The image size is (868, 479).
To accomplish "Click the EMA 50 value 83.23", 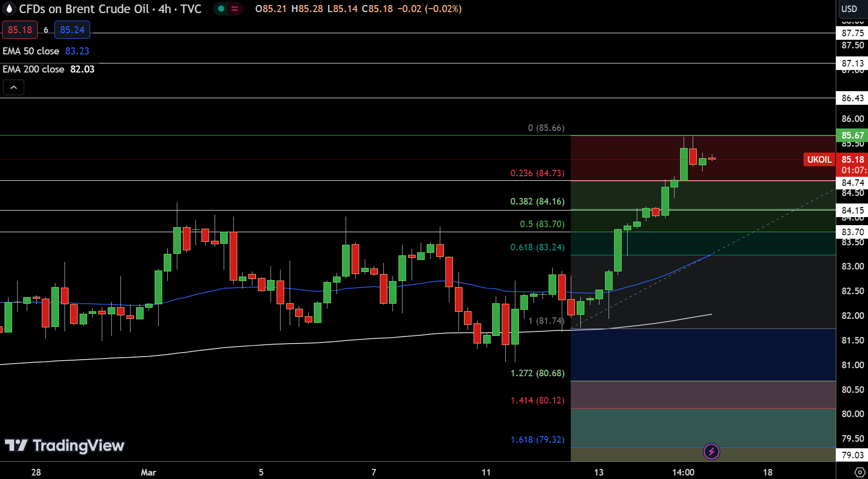I will tap(77, 51).
